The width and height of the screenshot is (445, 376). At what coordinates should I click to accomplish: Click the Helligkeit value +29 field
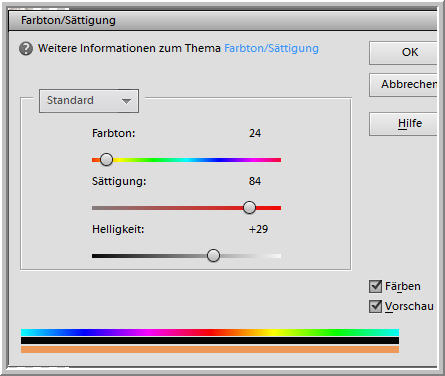(258, 229)
